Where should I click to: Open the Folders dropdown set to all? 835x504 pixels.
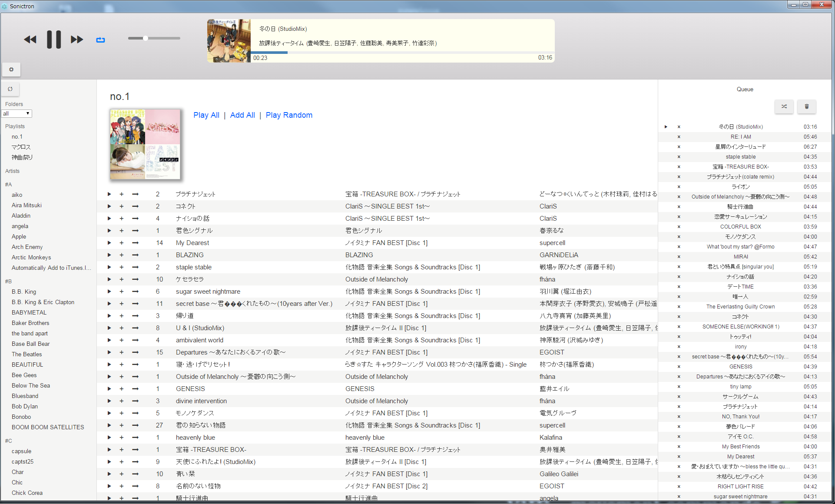tap(17, 113)
